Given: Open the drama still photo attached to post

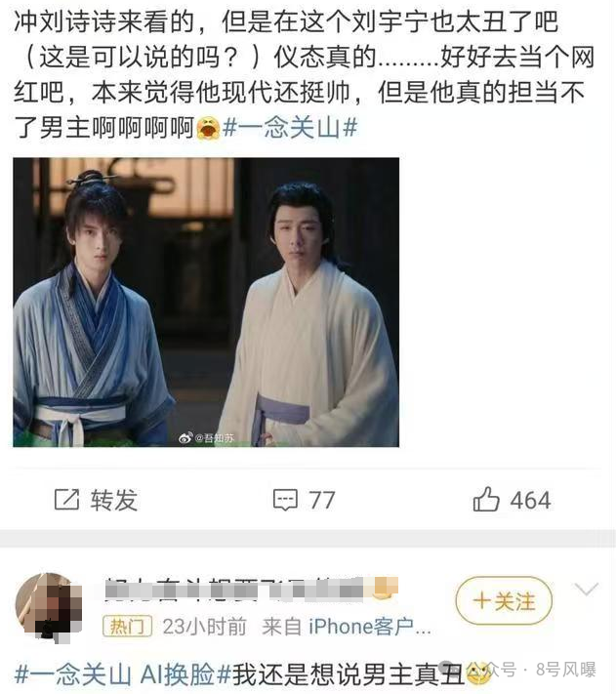Looking at the screenshot, I should click(x=206, y=302).
